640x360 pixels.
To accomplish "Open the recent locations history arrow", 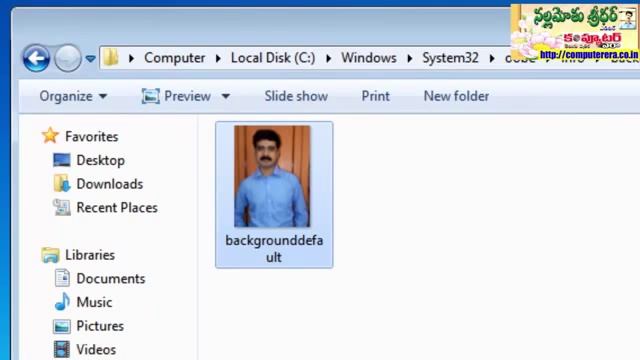I will (91, 59).
